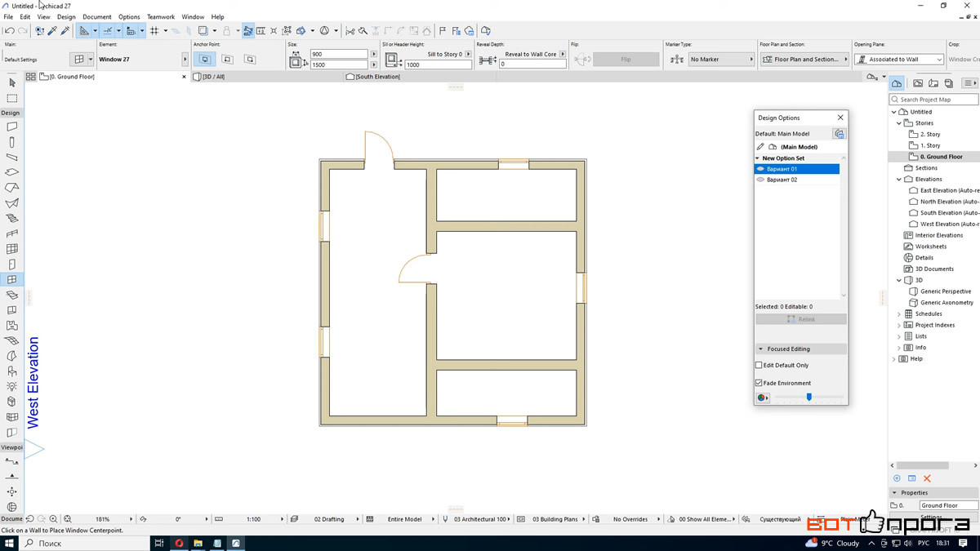Viewport: 980px width, 551px height.
Task: Click the Trim scissors icon in toolbar
Action: click(350, 31)
